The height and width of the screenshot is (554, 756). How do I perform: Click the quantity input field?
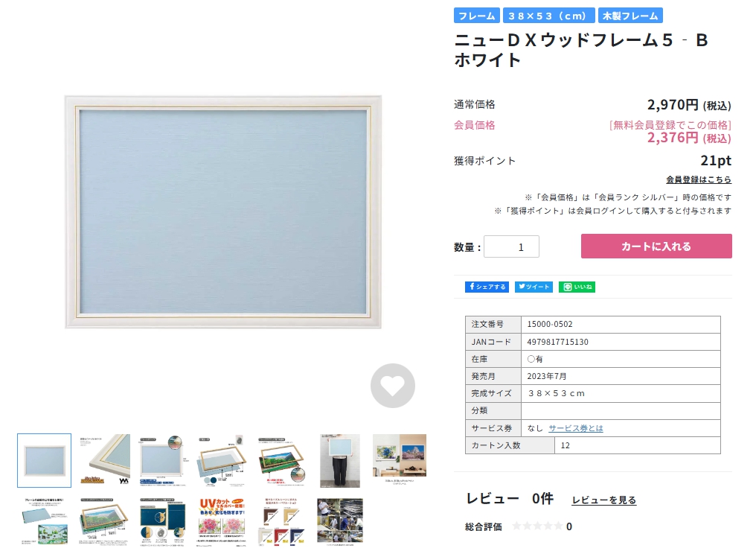click(511, 246)
